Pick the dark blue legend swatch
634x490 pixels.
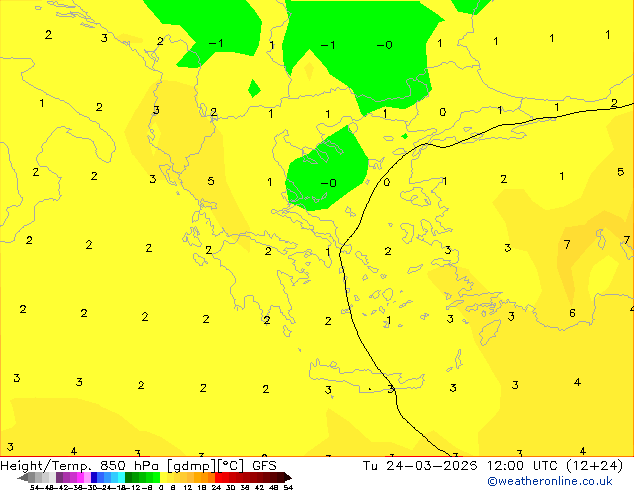tap(94, 477)
